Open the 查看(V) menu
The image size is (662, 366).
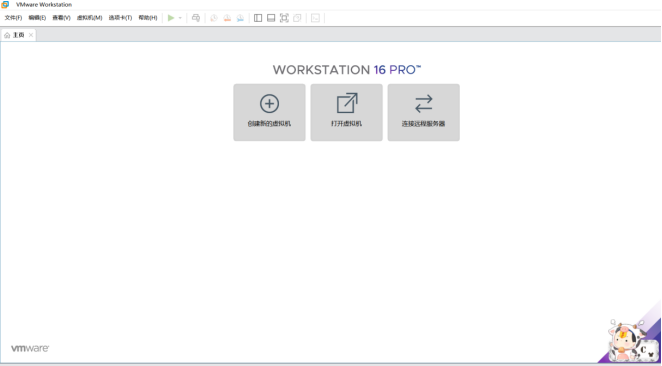click(61, 18)
